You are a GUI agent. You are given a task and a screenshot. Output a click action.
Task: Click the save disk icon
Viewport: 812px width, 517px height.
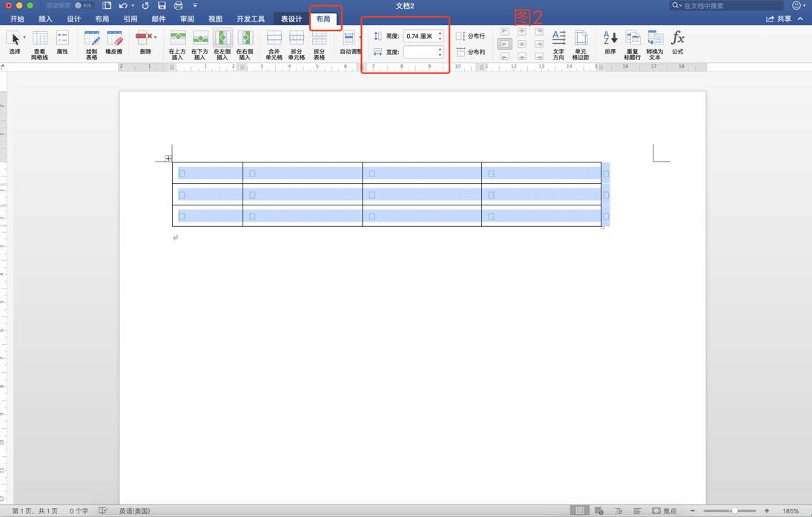162,6
